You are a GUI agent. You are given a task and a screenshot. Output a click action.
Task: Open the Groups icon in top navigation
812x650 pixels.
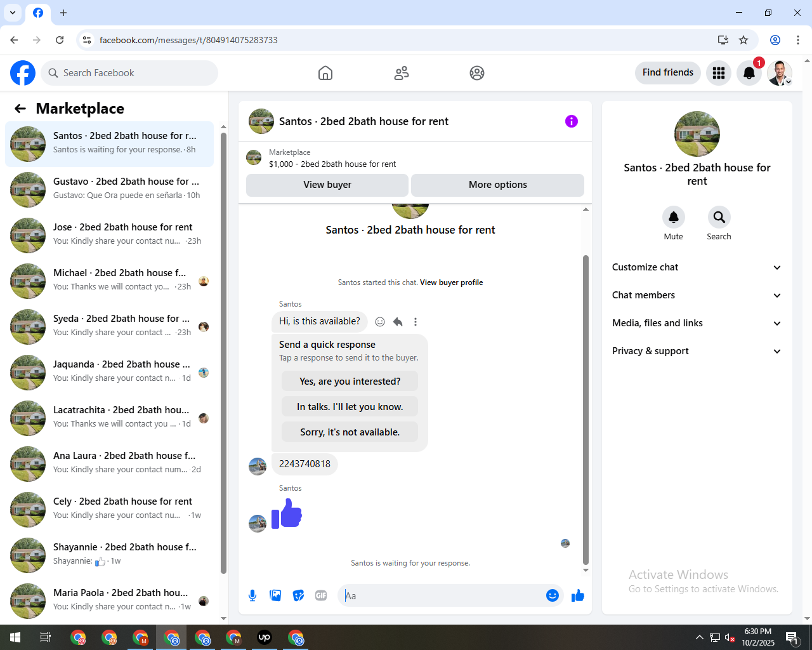click(x=477, y=73)
